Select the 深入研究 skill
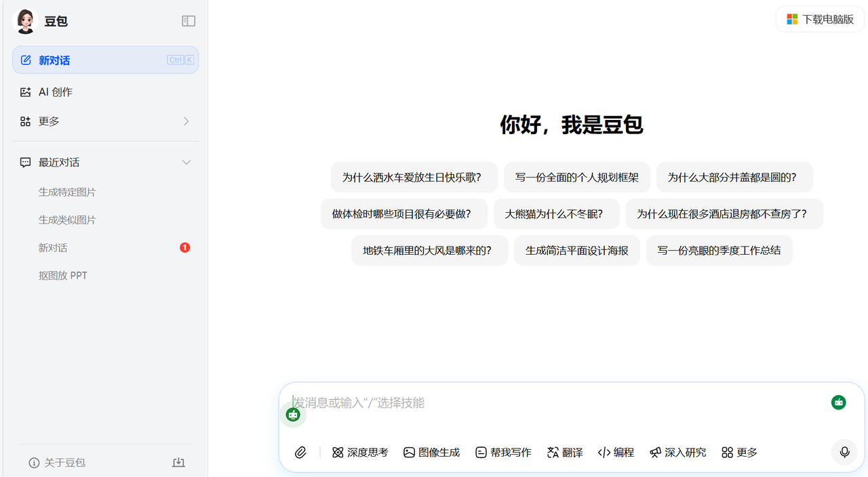The image size is (868, 477). [x=677, y=453]
